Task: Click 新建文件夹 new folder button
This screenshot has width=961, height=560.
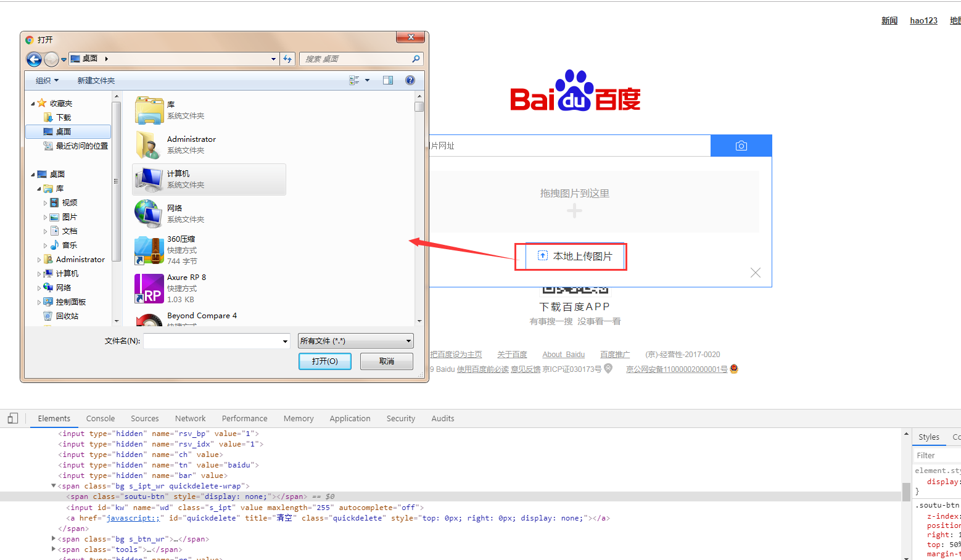Action: [x=96, y=81]
